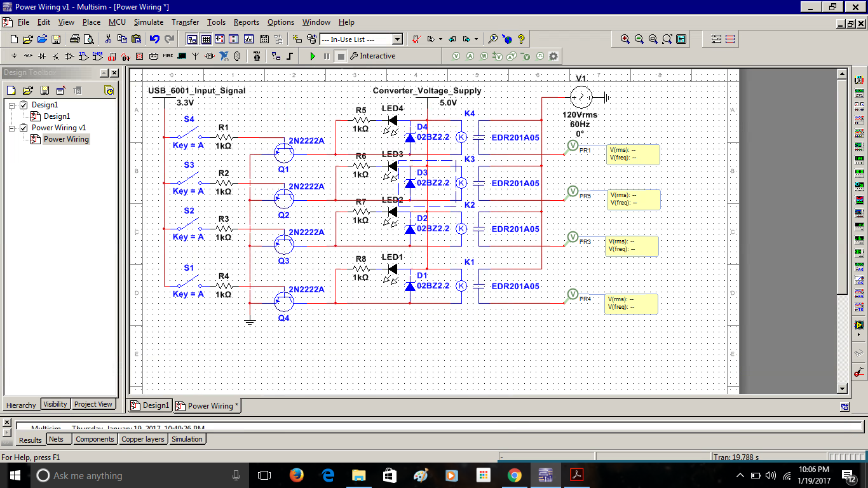Switch to the Visibility tab
The width and height of the screenshot is (868, 488).
pos(55,404)
